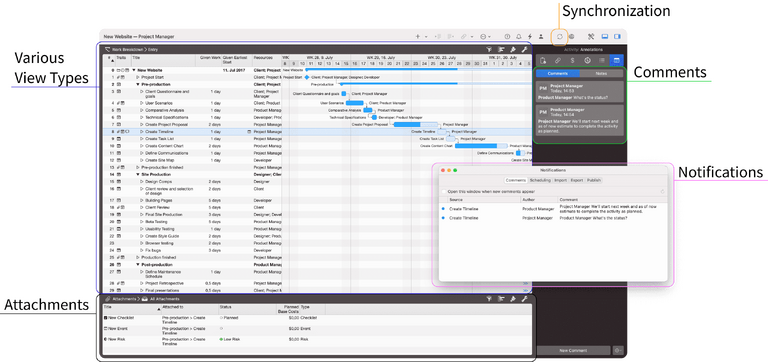This screenshot has height=362, width=768.
Task: Select the blue annotations tab icon in inspector
Action: pyautogui.click(x=616, y=60)
